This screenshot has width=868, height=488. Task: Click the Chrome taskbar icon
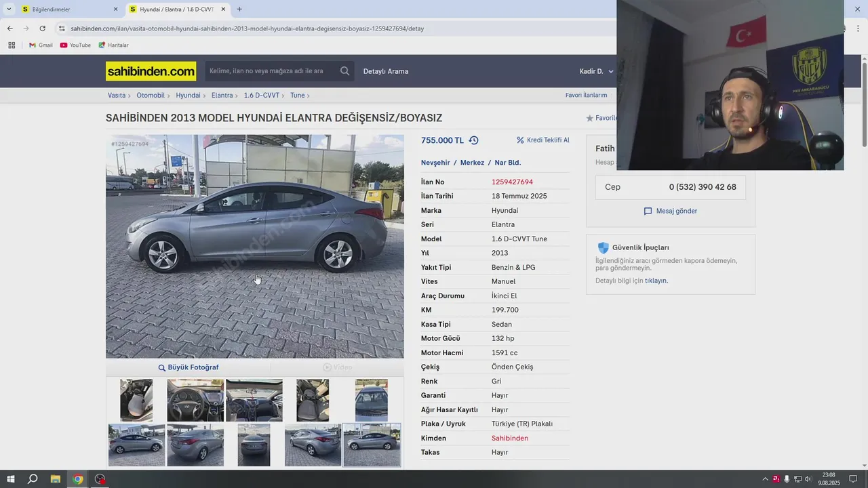pyautogui.click(x=78, y=479)
